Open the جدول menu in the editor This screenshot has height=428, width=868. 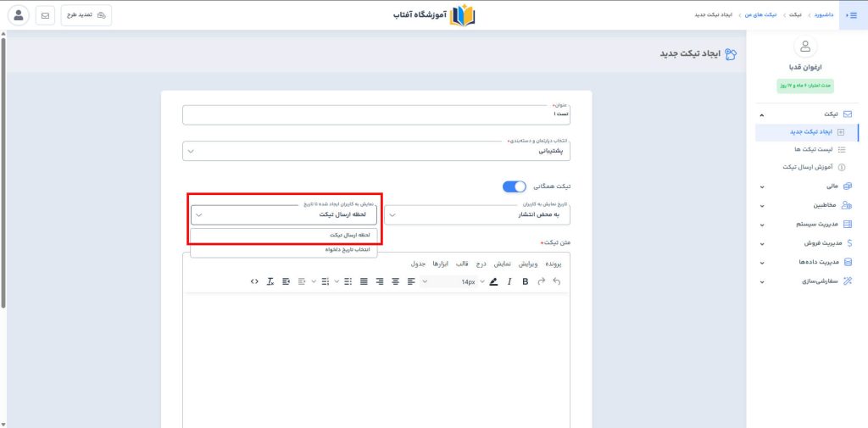tap(418, 264)
